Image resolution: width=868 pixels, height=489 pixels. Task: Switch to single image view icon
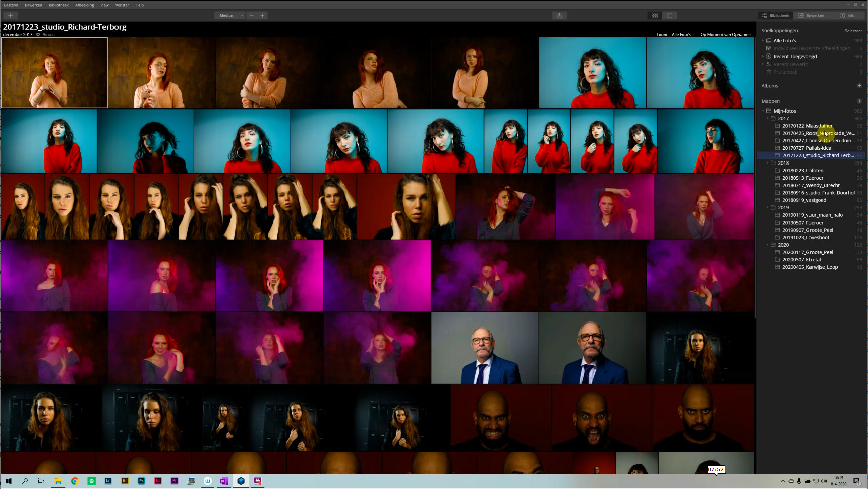point(669,15)
